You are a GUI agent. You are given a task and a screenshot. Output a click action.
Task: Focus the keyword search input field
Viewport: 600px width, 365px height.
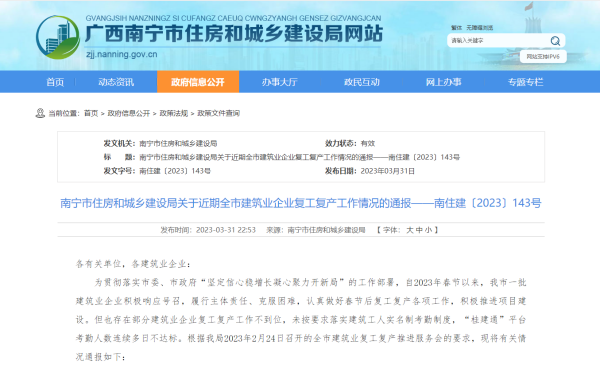(x=499, y=41)
